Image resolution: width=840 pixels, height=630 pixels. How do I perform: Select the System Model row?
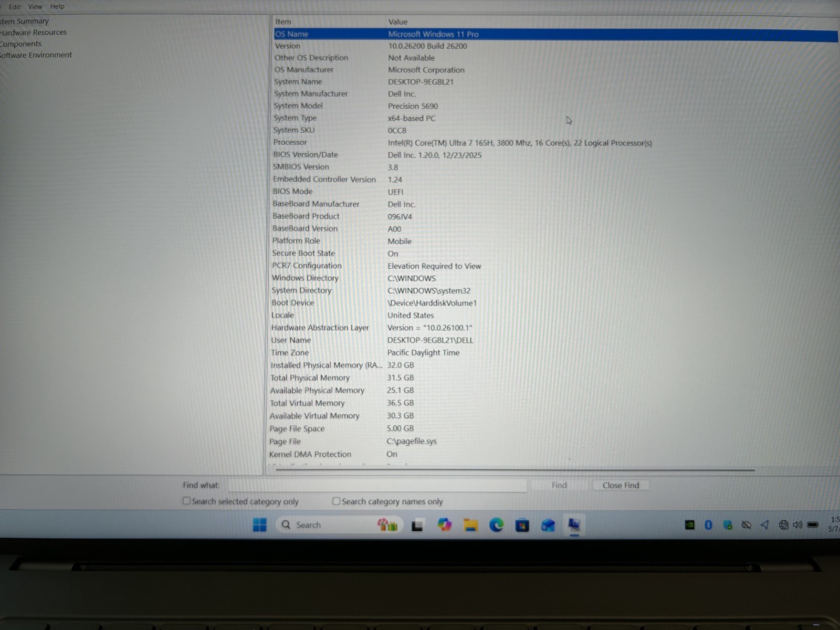coord(555,106)
